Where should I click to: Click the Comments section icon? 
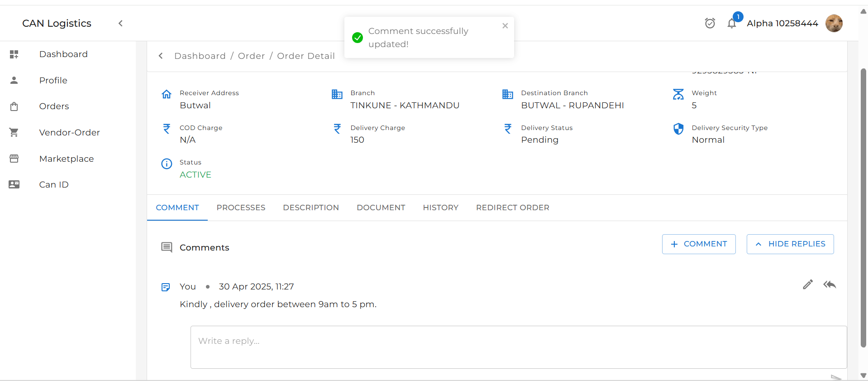click(167, 247)
